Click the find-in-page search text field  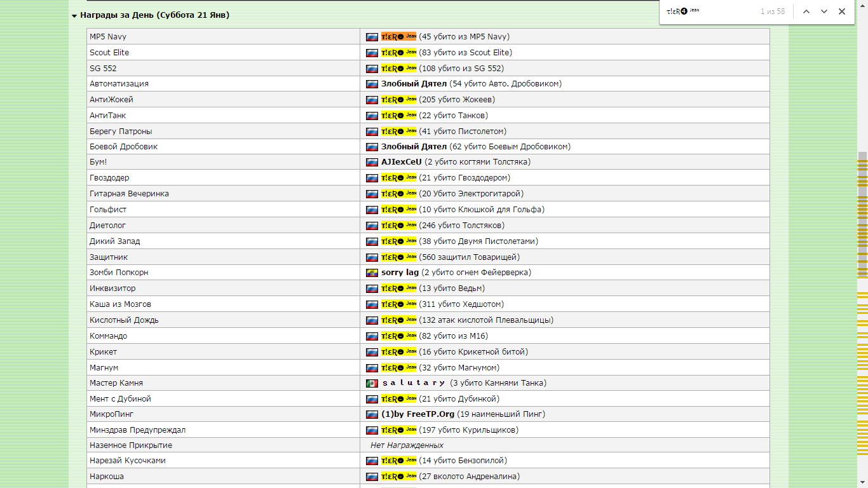point(709,11)
